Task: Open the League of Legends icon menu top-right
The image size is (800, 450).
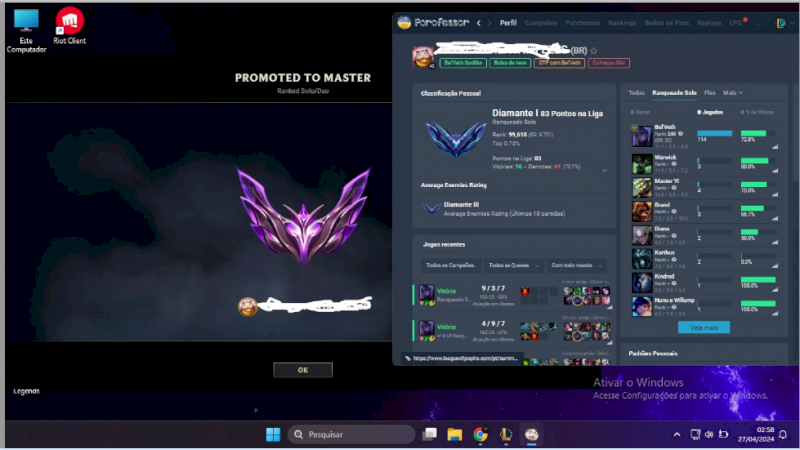Action: 781,23
